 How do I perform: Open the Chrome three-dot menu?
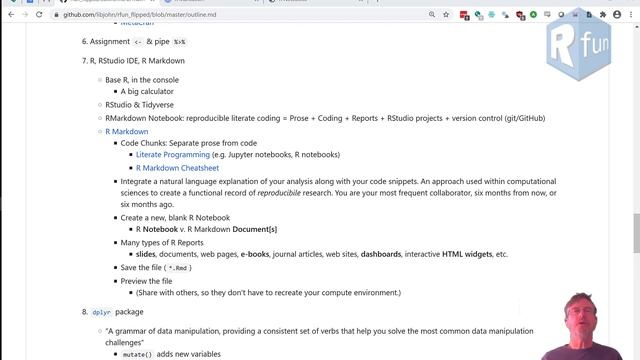(631, 15)
